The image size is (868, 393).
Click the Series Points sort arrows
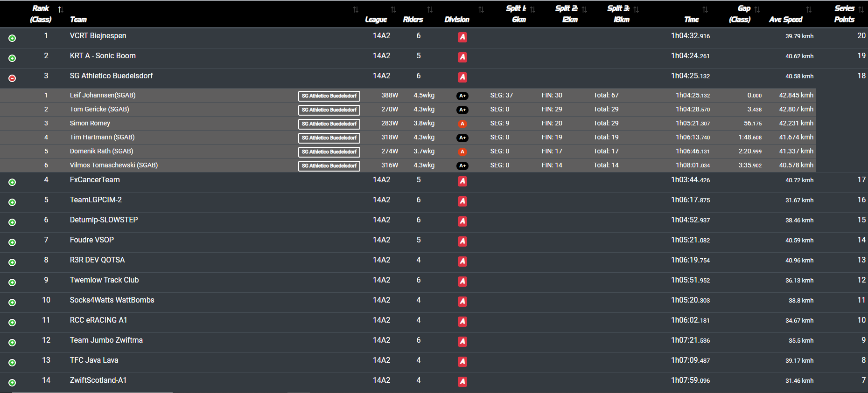861,9
